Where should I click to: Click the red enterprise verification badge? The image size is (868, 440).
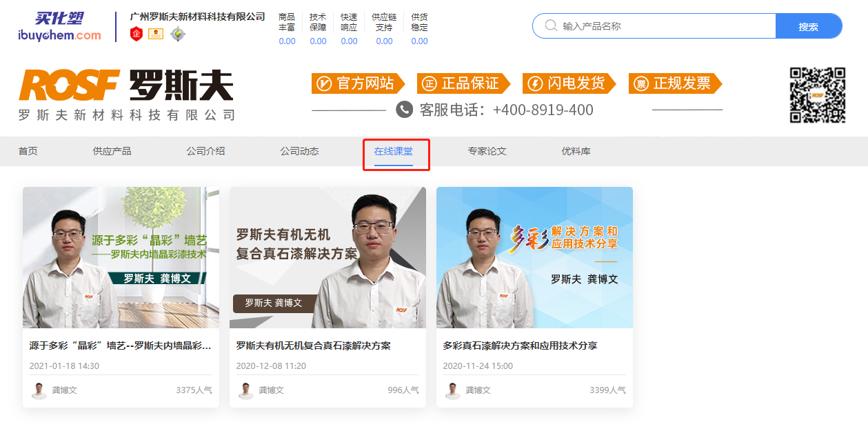coord(136,33)
